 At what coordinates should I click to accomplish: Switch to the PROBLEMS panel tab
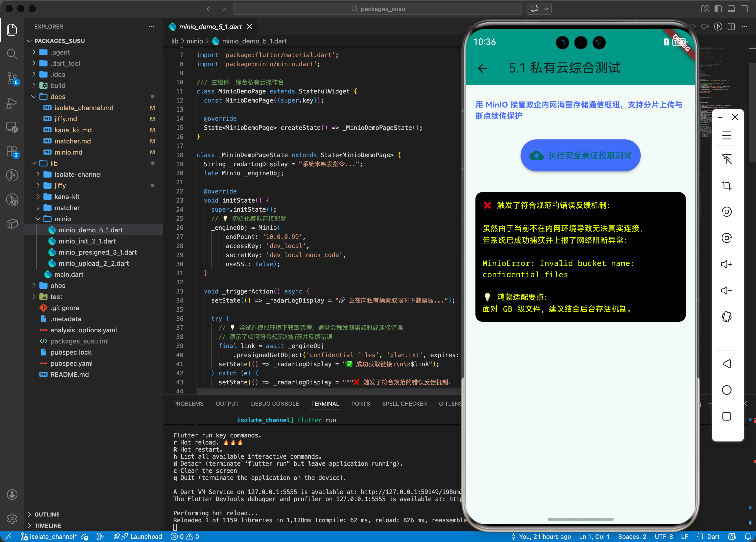[188, 403]
